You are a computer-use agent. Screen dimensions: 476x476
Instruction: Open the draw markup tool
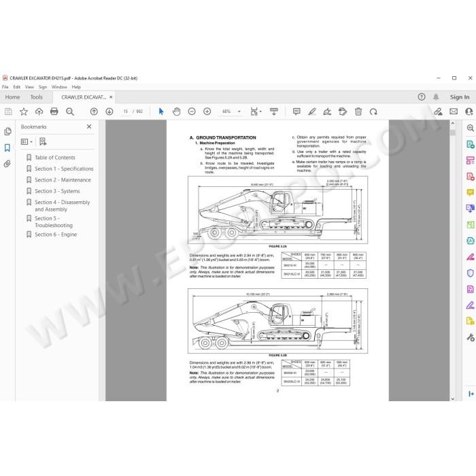pos(327,112)
